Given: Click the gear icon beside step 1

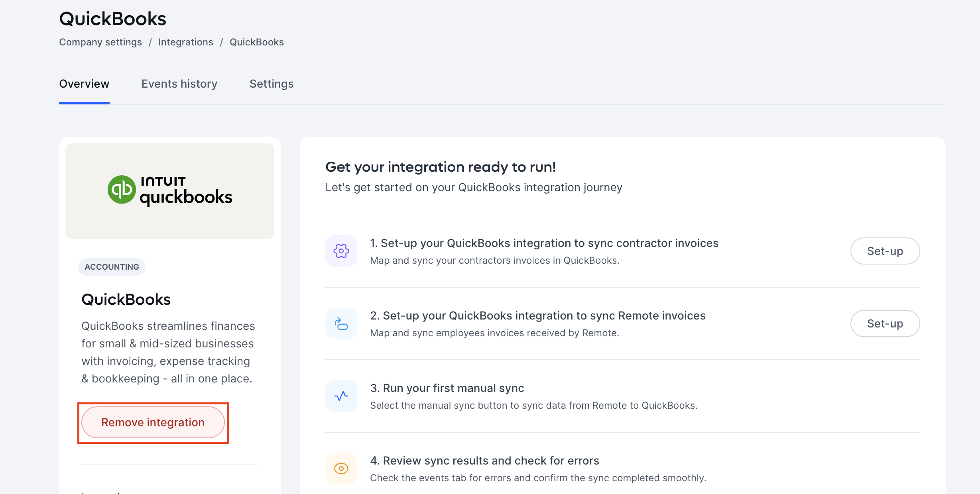Looking at the screenshot, I should point(341,251).
